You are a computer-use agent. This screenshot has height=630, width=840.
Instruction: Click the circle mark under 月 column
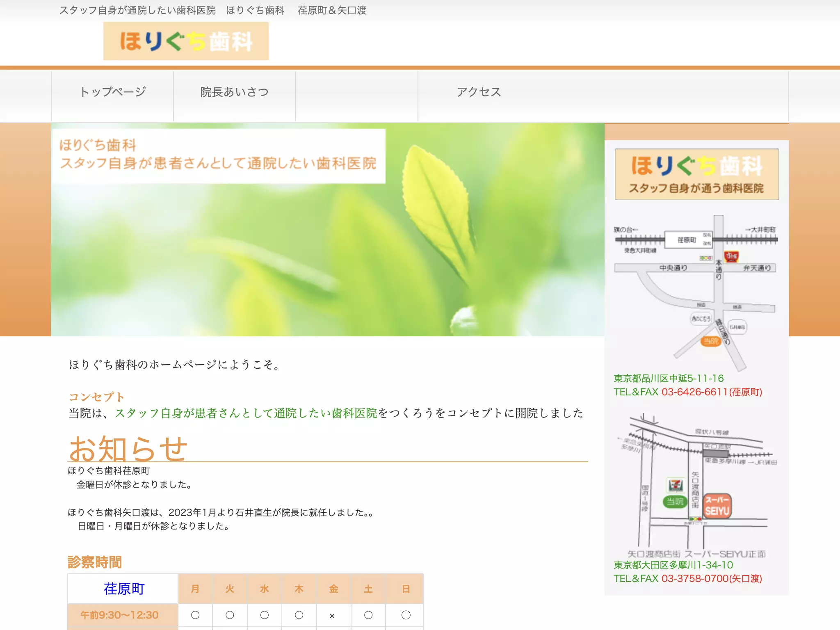pos(195,615)
